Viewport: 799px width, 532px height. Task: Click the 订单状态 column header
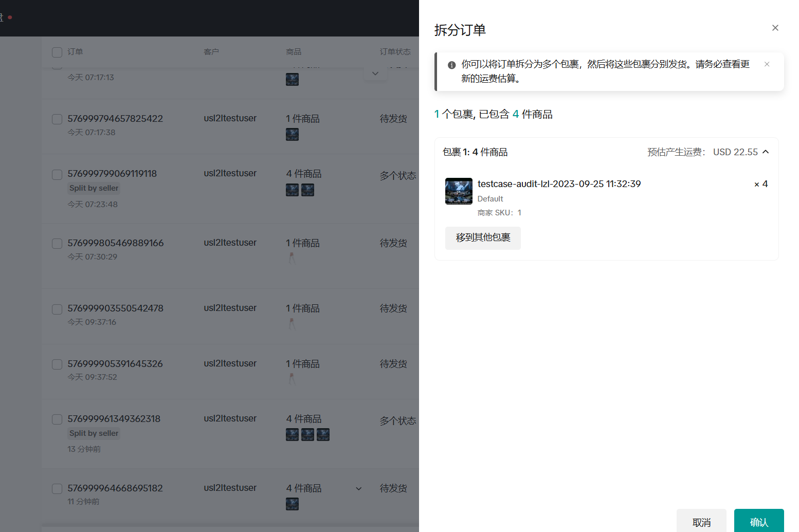tap(395, 52)
